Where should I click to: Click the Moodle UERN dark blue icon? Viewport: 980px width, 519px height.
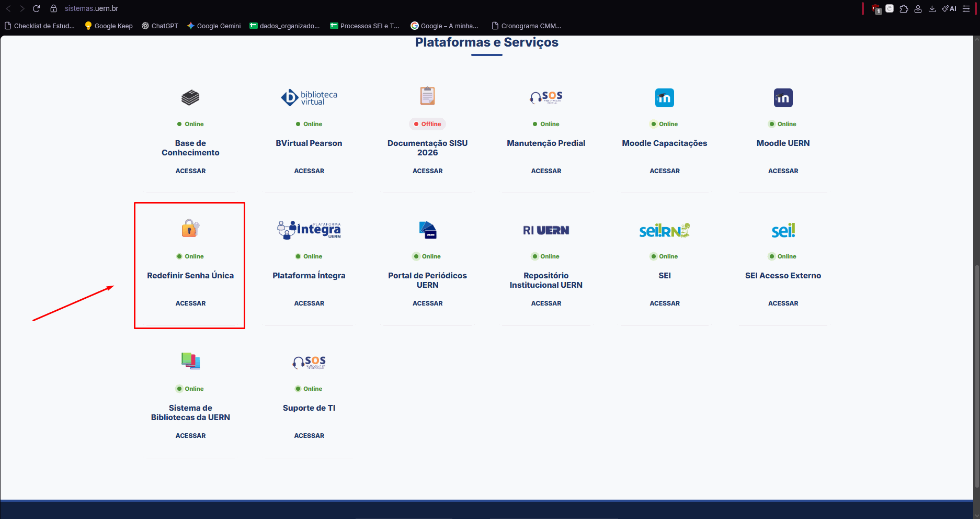click(x=783, y=98)
